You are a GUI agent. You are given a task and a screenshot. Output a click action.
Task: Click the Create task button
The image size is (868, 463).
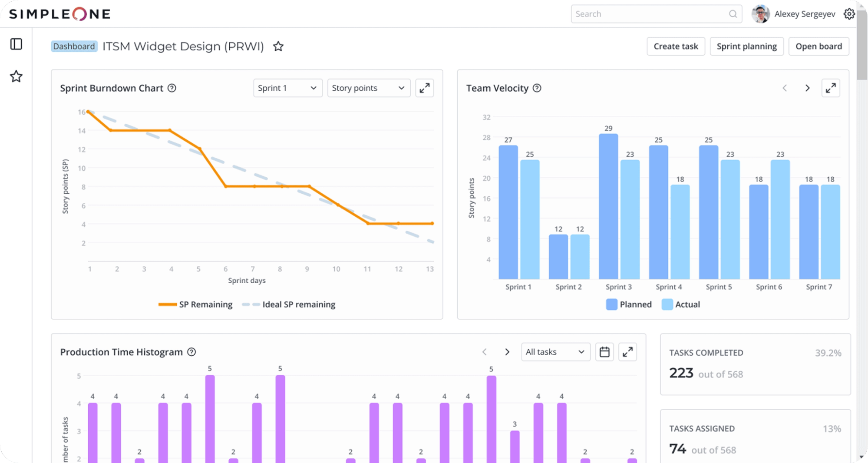pos(676,46)
